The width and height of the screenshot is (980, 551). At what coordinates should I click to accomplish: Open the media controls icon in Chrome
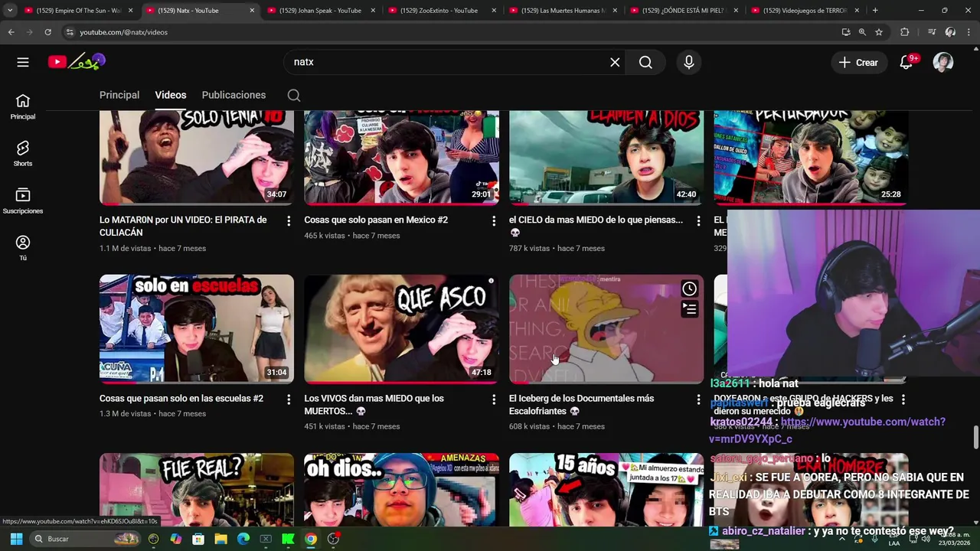932,32
